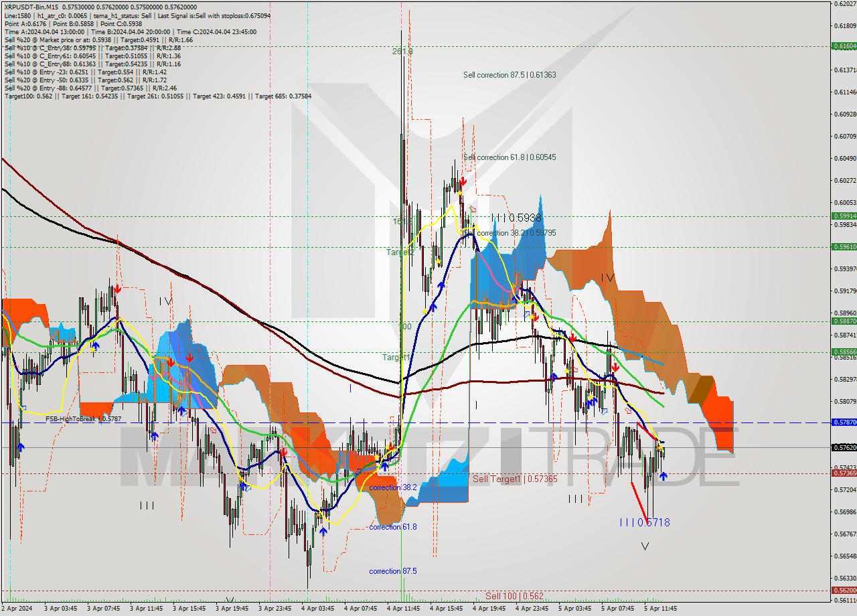Screen dimensions: 857x616
Task: Click the green Target2 label
Action: click(400, 252)
